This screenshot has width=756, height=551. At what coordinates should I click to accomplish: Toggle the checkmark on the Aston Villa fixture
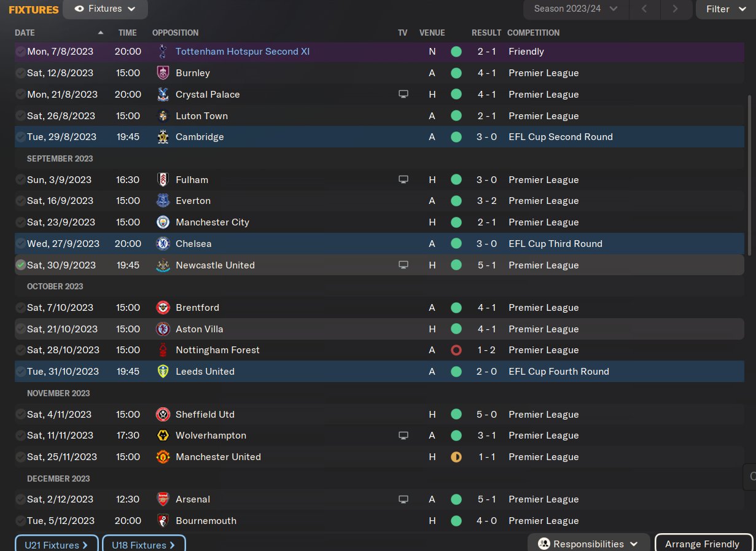tap(21, 329)
